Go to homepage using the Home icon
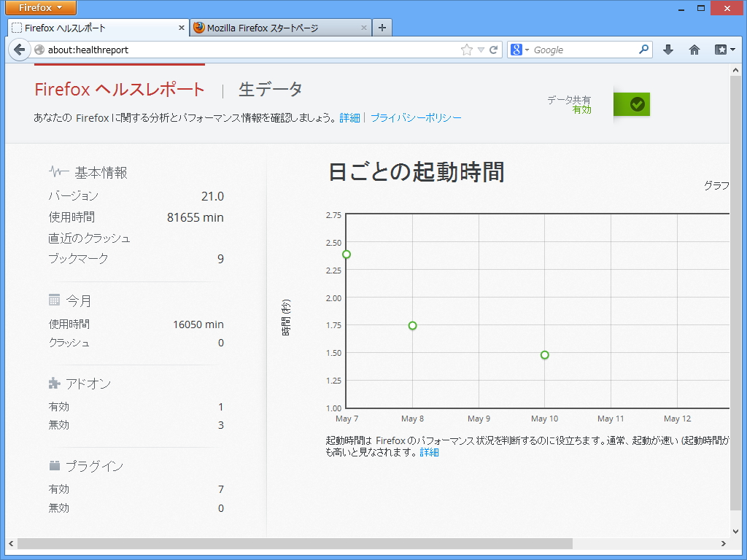The width and height of the screenshot is (747, 560). [x=693, y=50]
